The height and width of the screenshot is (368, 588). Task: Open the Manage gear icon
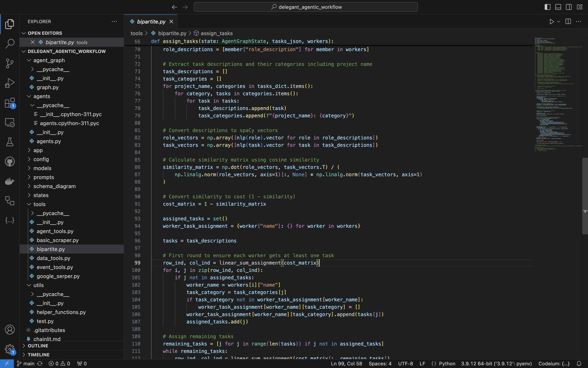click(10, 349)
